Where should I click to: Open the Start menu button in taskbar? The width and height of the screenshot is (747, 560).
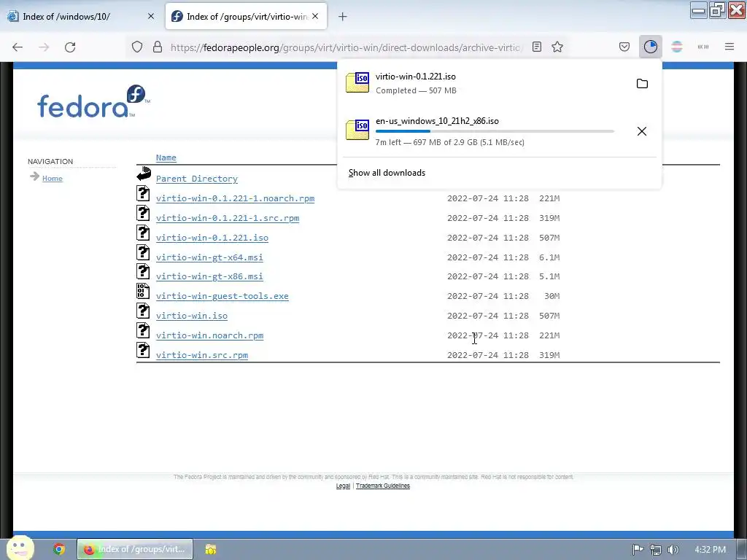click(x=20, y=548)
